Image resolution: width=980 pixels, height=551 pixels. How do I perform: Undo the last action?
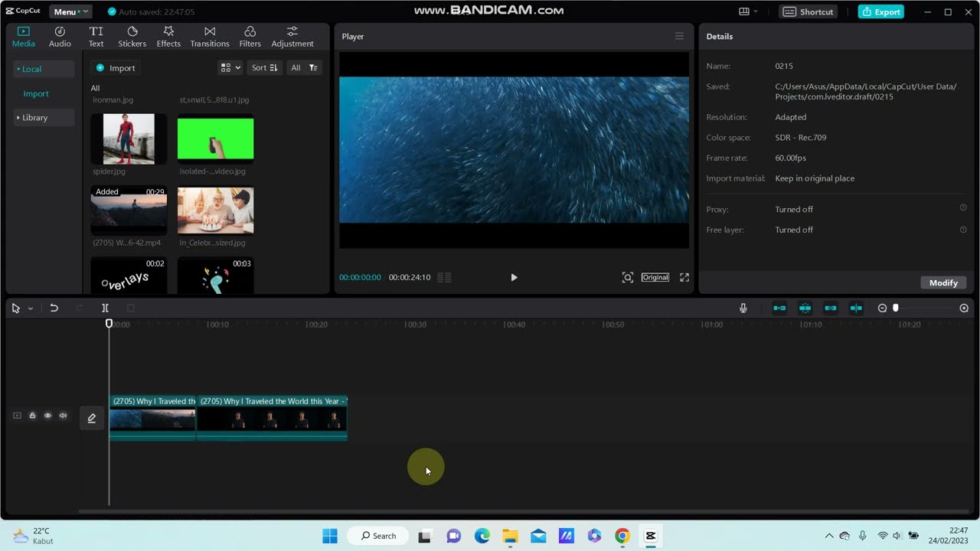pos(54,308)
